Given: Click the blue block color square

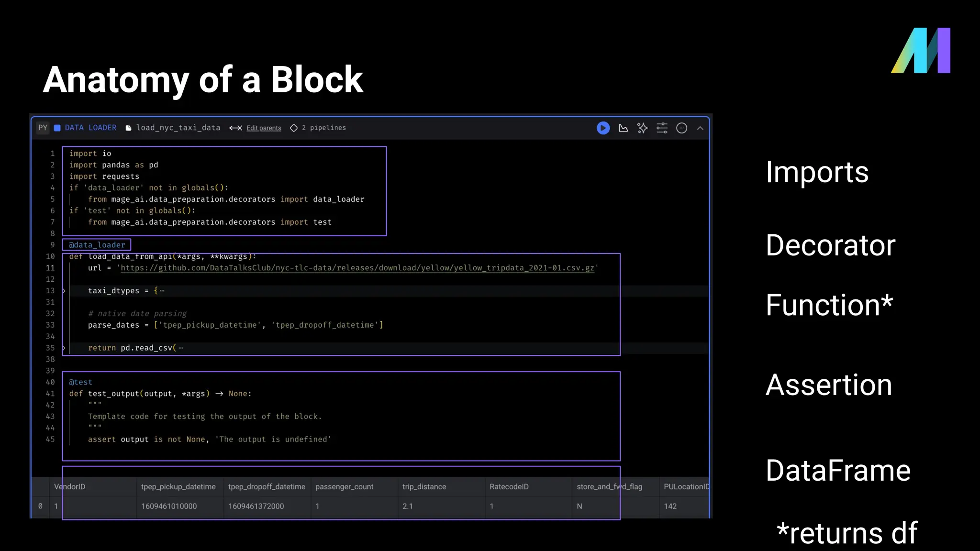Looking at the screenshot, I should [57, 128].
